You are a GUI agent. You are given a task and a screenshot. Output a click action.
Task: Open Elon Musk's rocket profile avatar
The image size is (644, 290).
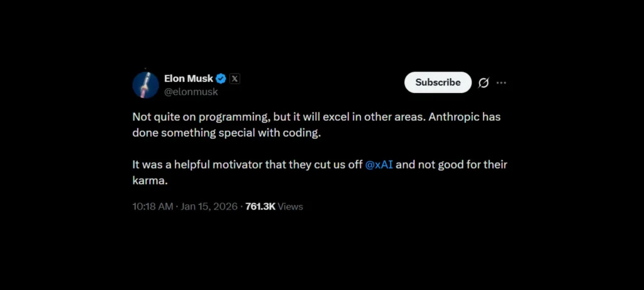(145, 85)
